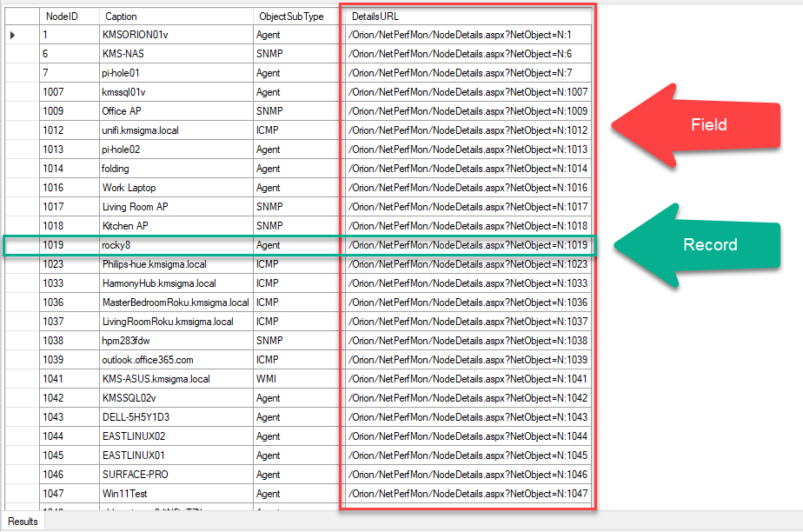The width and height of the screenshot is (803, 532).
Task: Open the Results tab
Action: point(23,522)
